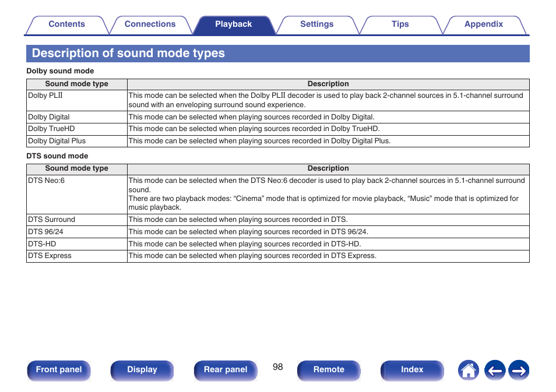
Task: Click the DTS table 'Description' header
Action: click(328, 168)
